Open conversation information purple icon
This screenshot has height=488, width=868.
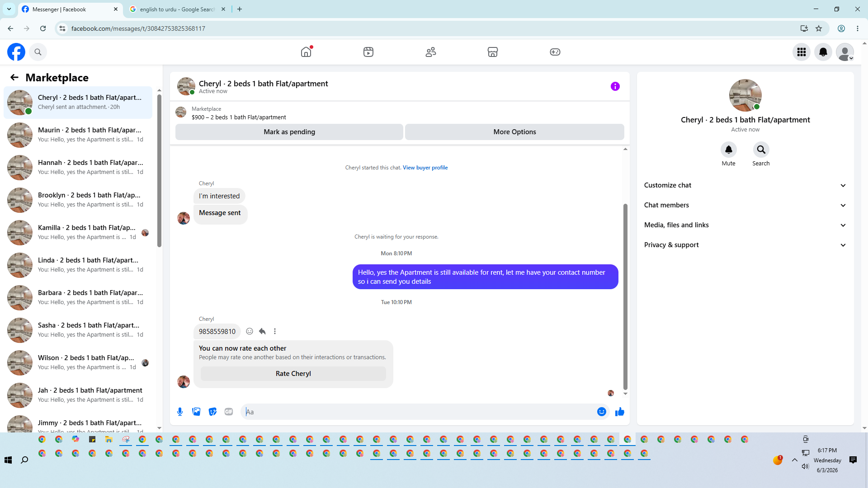click(615, 86)
